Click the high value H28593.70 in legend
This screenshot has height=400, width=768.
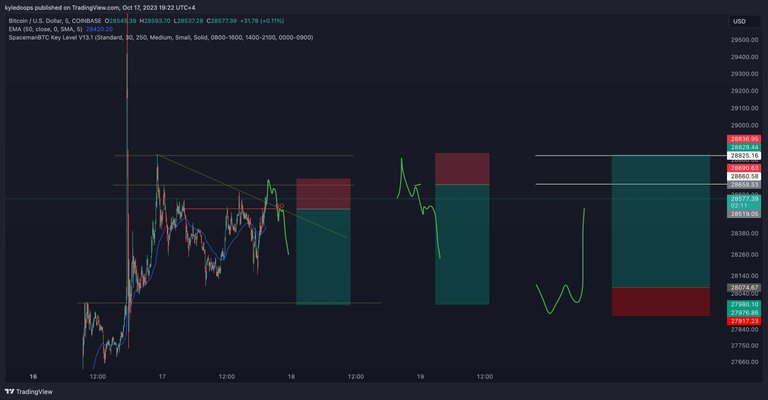click(x=155, y=21)
